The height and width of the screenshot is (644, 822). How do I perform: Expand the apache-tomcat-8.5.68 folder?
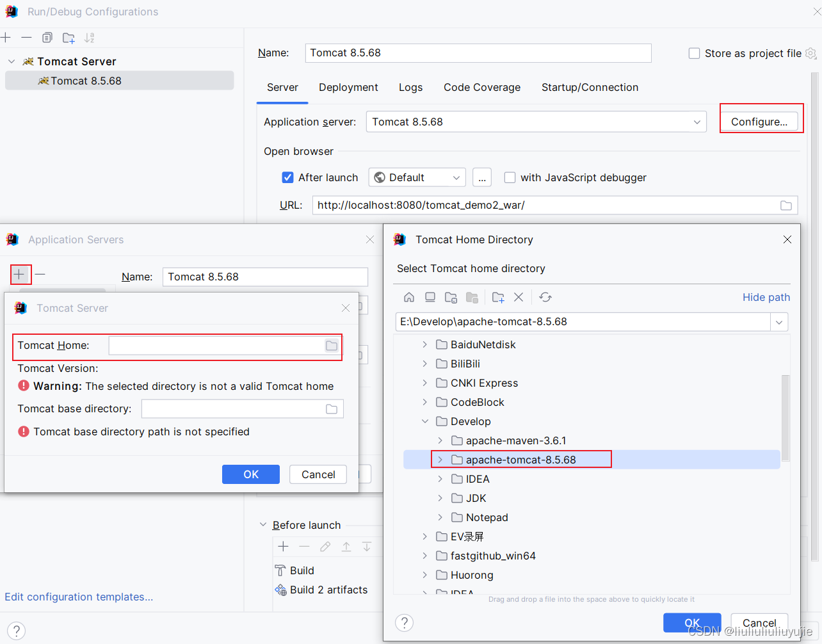440,460
